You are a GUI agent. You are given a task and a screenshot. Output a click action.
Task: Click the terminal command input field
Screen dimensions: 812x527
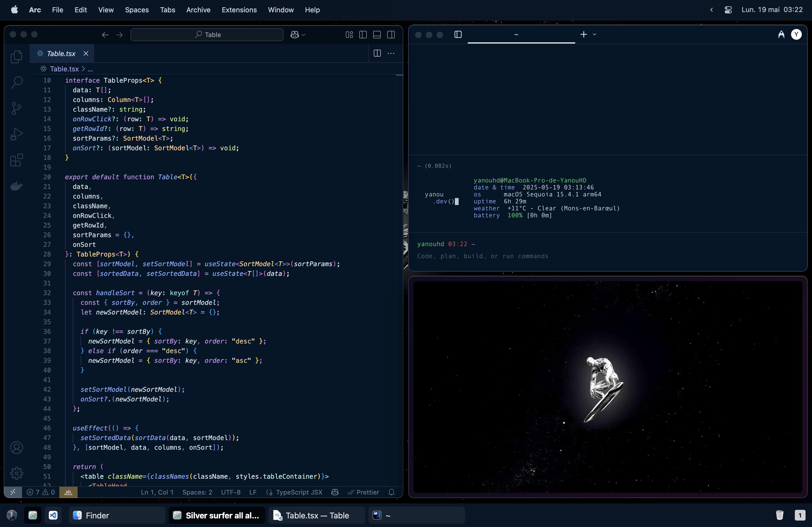[607, 256]
